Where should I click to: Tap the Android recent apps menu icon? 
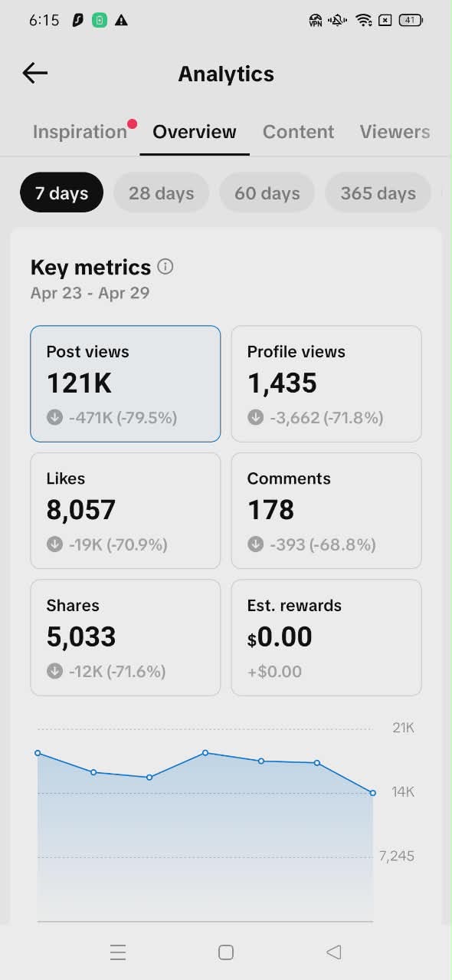point(118,952)
